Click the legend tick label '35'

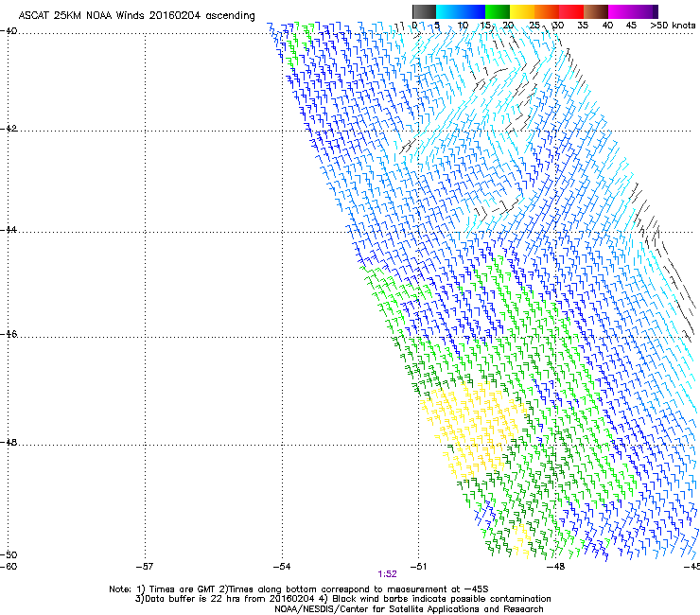pyautogui.click(x=583, y=26)
